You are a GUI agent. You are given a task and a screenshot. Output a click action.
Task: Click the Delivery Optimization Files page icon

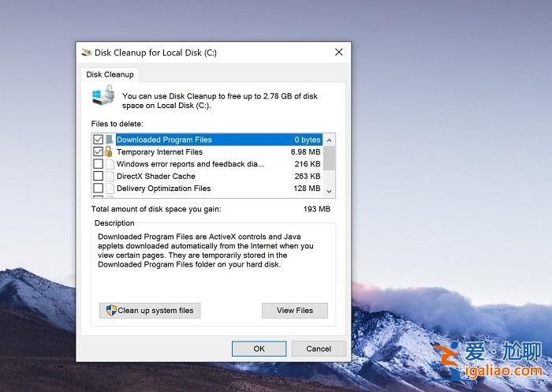(110, 189)
